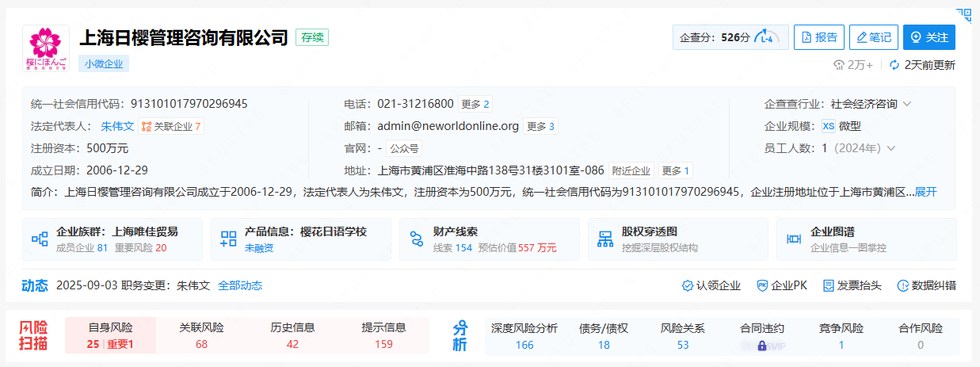Click the XS size badge
Image resolution: width=980 pixels, height=367 pixels.
tap(828, 126)
